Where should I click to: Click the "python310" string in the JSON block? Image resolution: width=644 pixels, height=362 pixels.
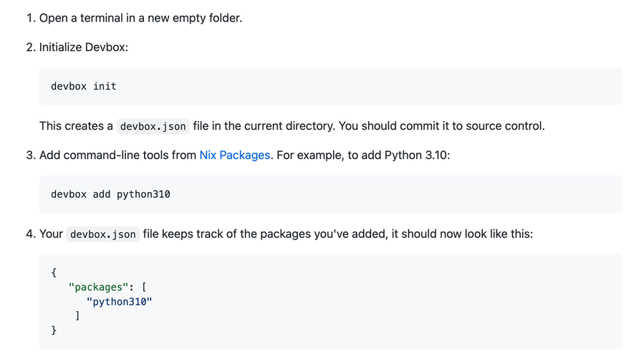(119, 302)
